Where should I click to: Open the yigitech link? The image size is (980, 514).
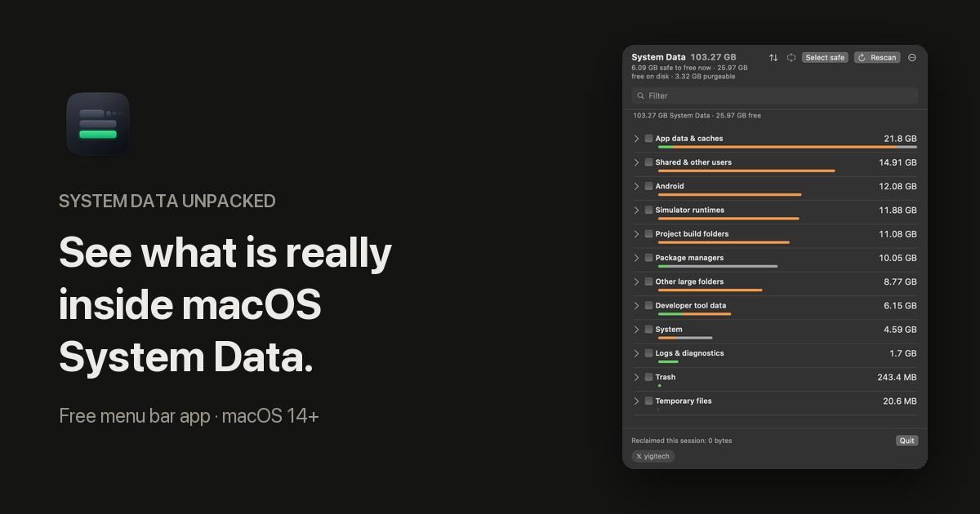(x=653, y=456)
